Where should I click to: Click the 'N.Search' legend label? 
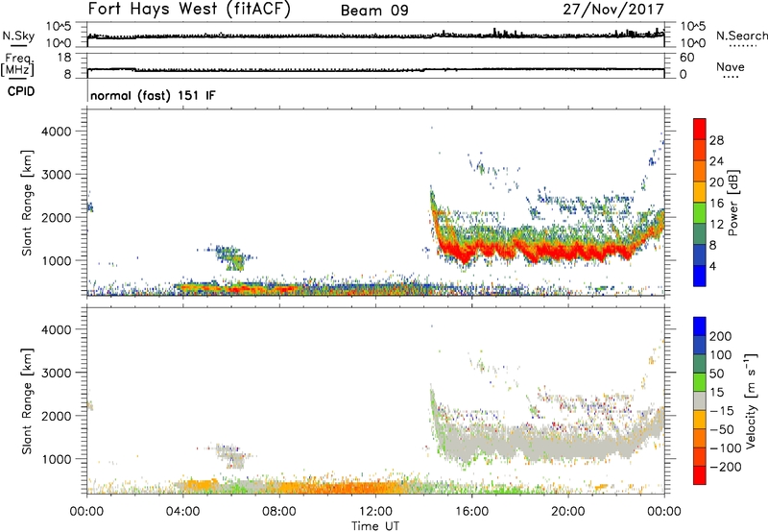(741, 36)
